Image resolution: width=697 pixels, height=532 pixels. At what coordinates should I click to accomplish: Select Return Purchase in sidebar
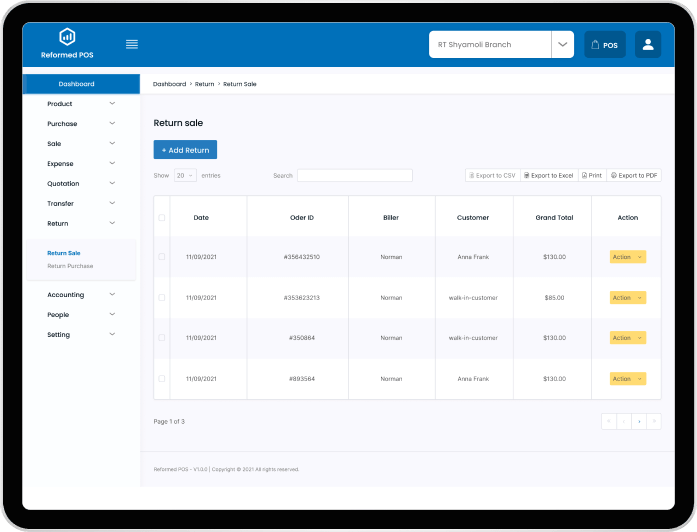[x=70, y=266]
